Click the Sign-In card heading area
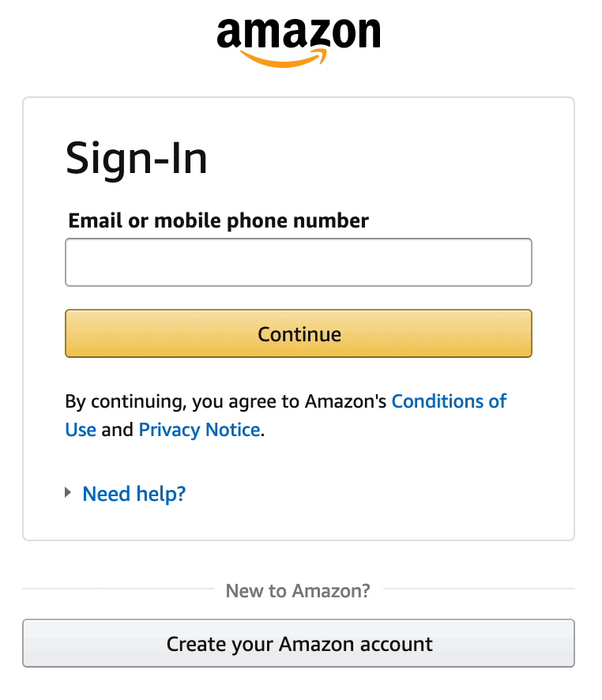 coord(137,158)
